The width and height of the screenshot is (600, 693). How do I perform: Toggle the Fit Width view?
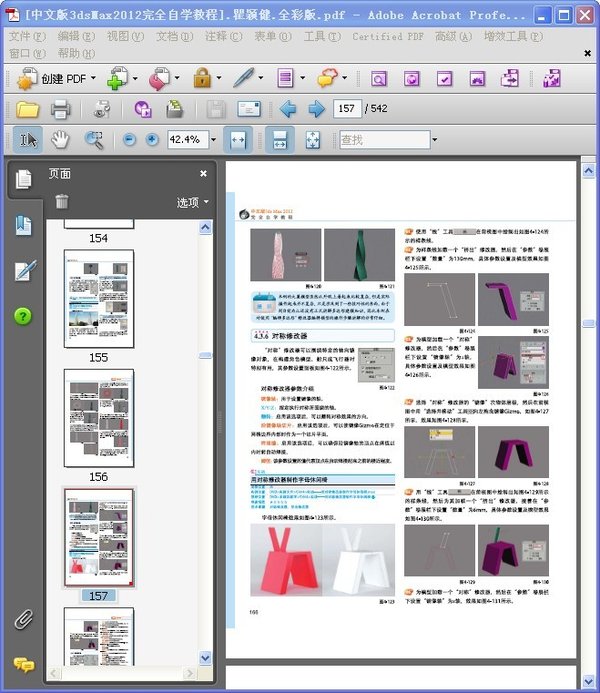click(x=238, y=140)
